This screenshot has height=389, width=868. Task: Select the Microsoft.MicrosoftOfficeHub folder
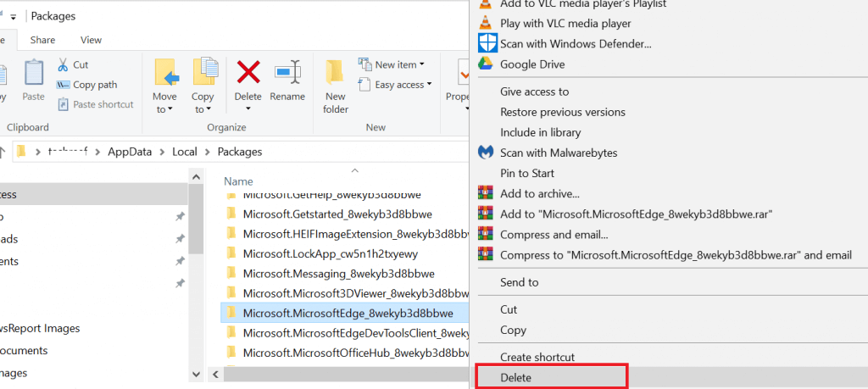[x=355, y=353]
